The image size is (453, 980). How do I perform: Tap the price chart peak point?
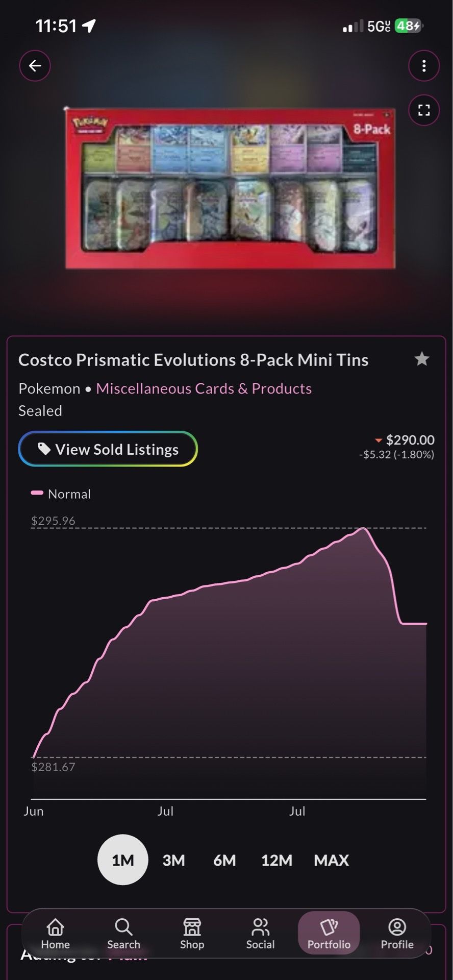(x=363, y=529)
